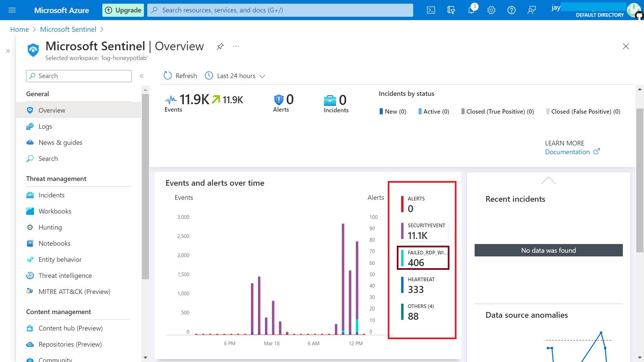Open MITRE ATT&CK Preview panel
The height and width of the screenshot is (362, 644).
[74, 291]
